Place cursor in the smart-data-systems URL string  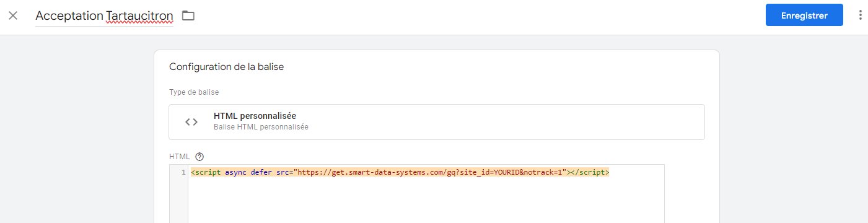click(x=431, y=172)
